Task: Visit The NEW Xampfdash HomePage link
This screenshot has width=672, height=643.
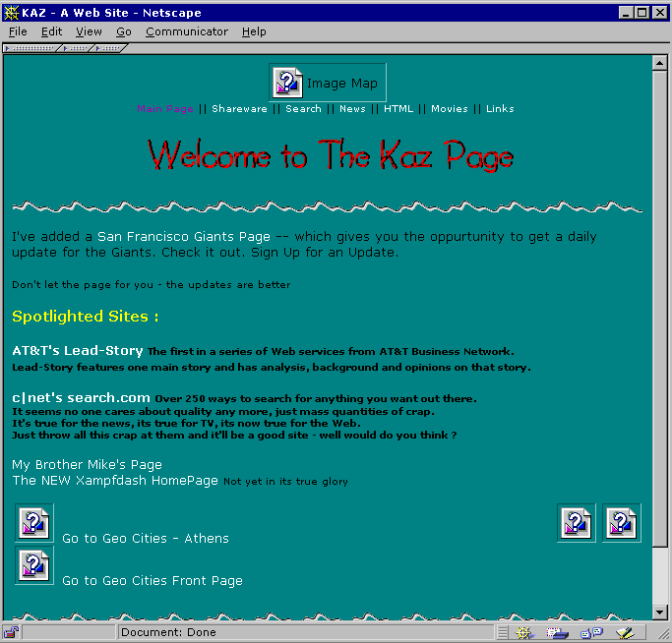Action: point(115,480)
